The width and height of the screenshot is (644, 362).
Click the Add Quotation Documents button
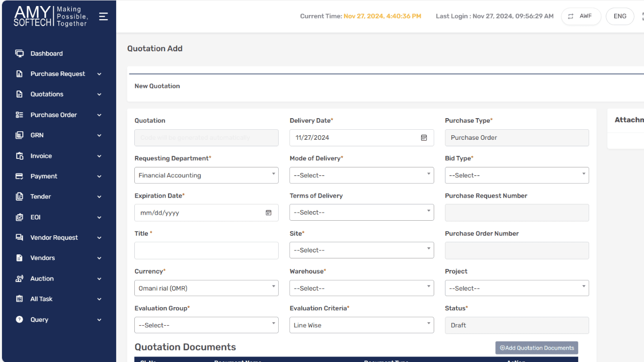536,348
